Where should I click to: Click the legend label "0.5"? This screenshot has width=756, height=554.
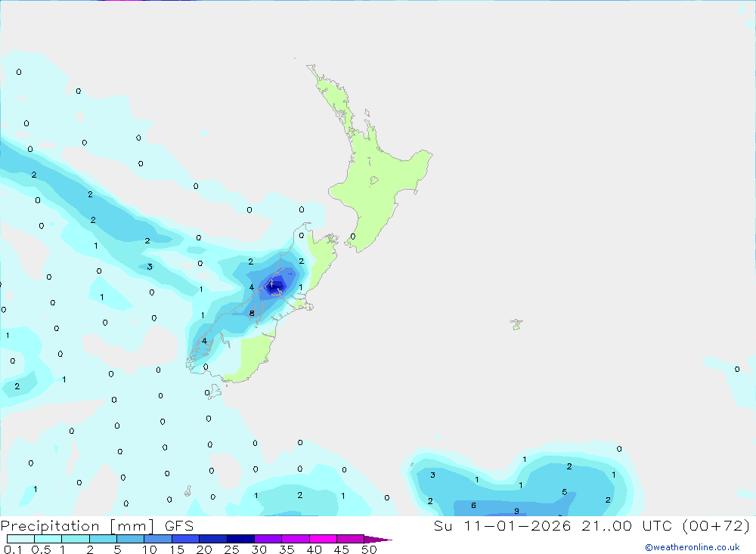[41, 549]
